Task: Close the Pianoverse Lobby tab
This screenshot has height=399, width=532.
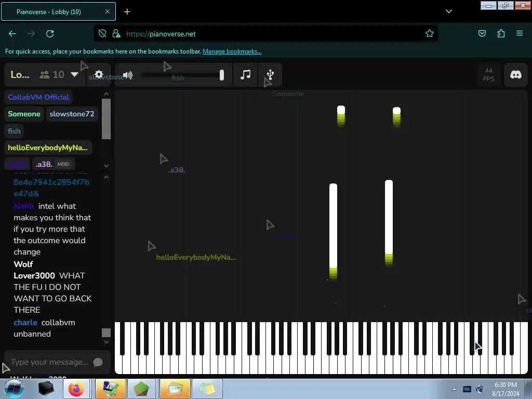Action: 107,11
